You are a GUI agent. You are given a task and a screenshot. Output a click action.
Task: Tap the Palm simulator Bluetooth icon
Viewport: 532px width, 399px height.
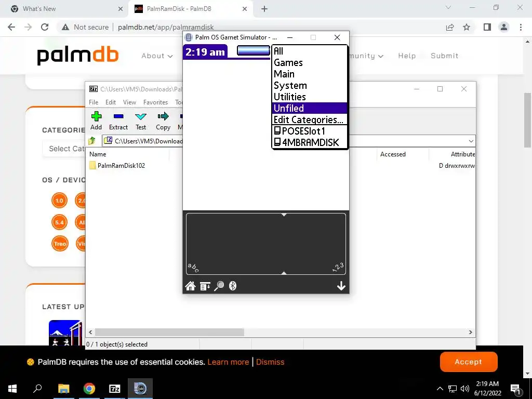tap(232, 286)
